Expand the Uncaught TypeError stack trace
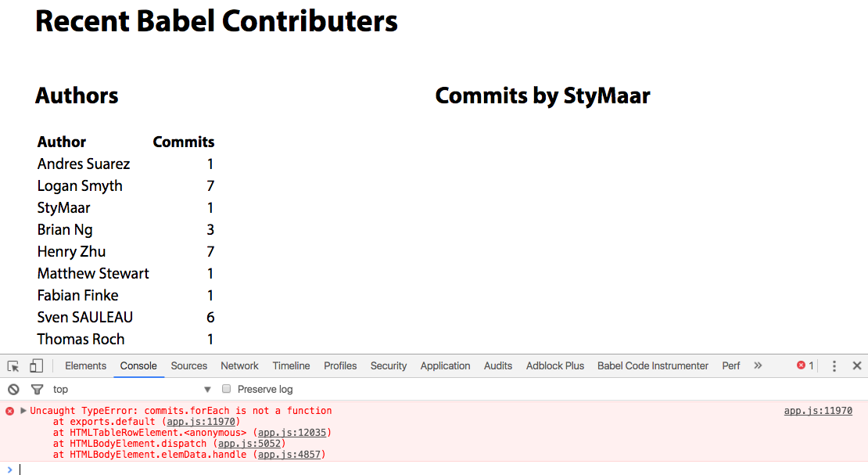The width and height of the screenshot is (868, 475). 23,411
